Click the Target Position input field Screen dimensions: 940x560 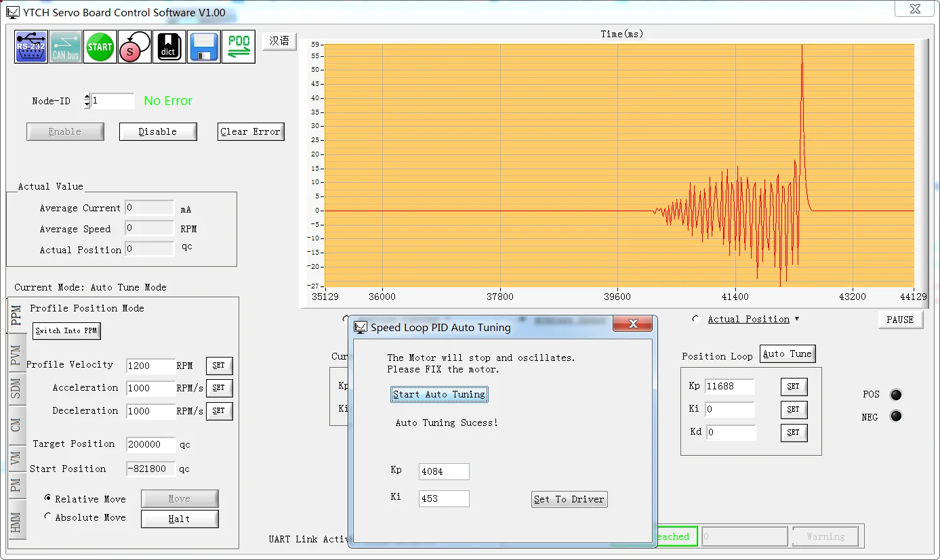(150, 445)
